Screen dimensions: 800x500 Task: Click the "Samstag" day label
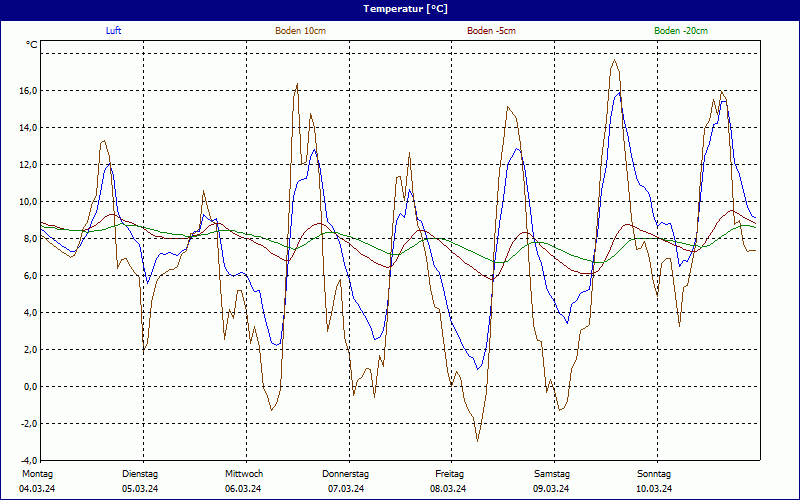552,474
